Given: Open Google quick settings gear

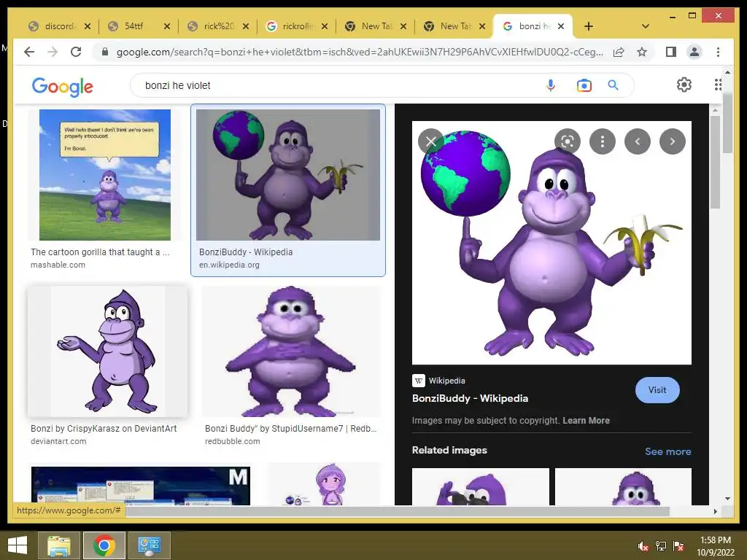Looking at the screenshot, I should coord(684,85).
